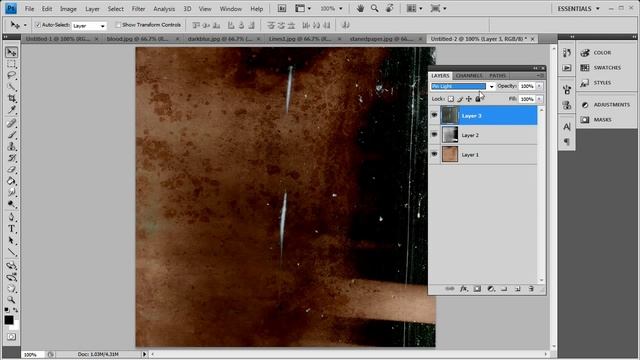Toggle Auto-Select checkbox

38,25
